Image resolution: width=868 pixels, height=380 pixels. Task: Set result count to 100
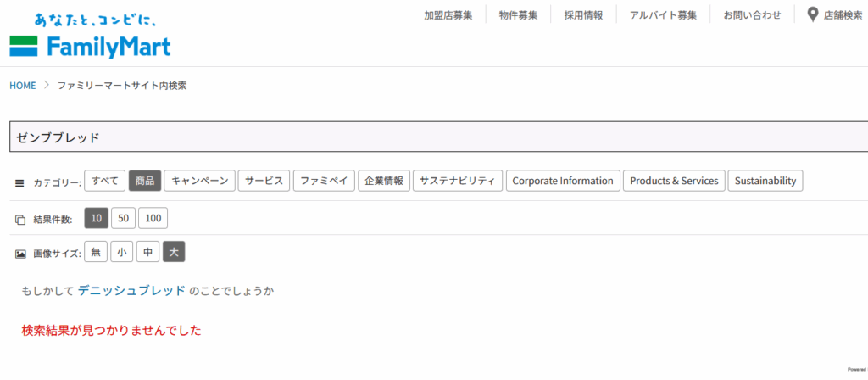(153, 218)
